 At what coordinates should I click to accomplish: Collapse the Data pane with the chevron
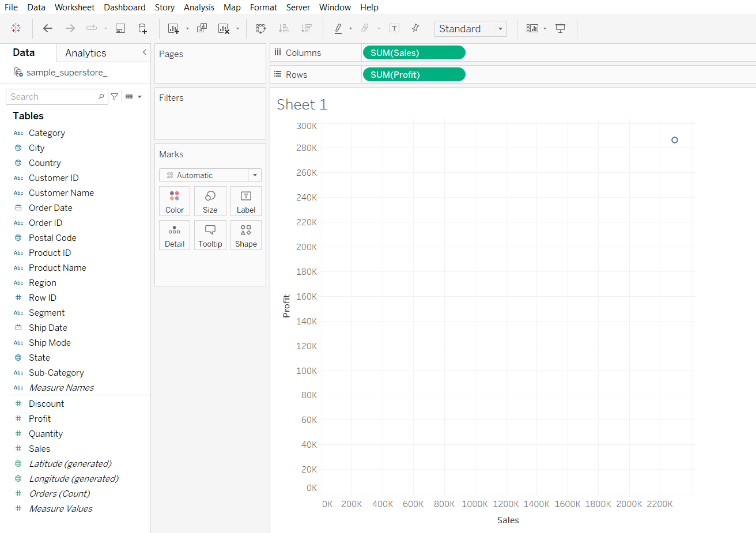tap(144, 52)
